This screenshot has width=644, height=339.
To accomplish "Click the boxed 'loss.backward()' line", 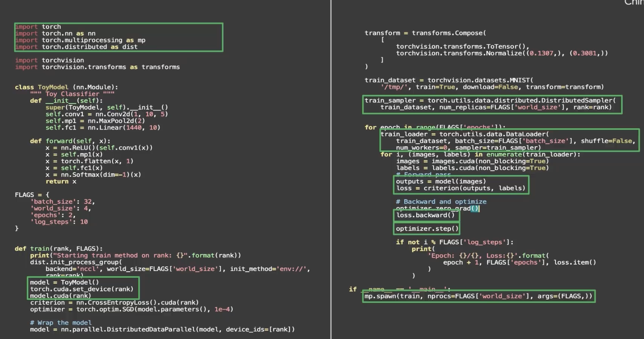I will pos(425,215).
